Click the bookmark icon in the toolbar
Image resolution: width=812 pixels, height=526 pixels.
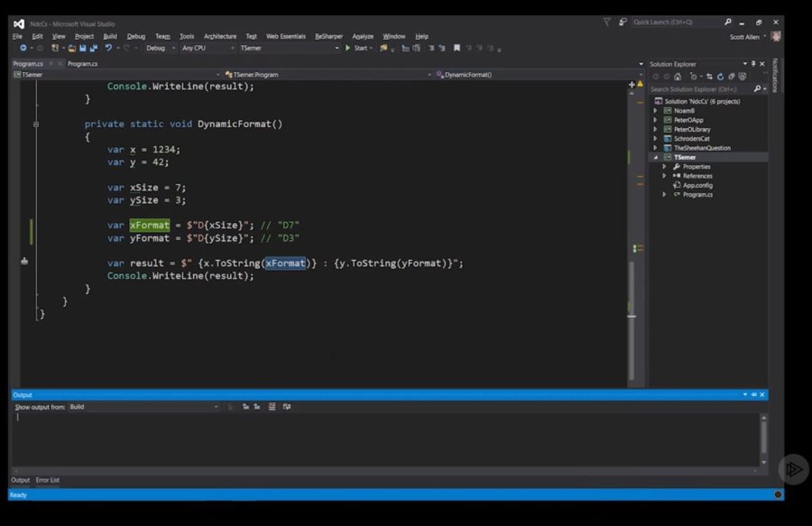pos(457,48)
